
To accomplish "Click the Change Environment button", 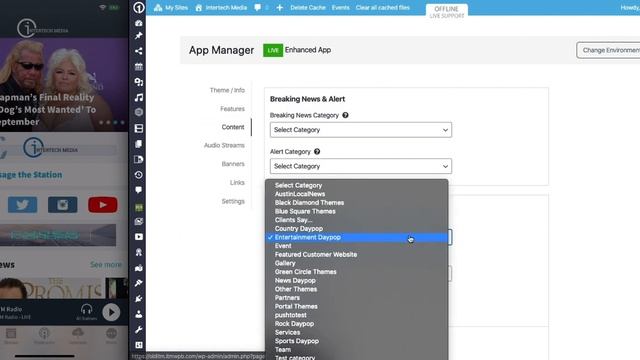I will coord(608,50).
